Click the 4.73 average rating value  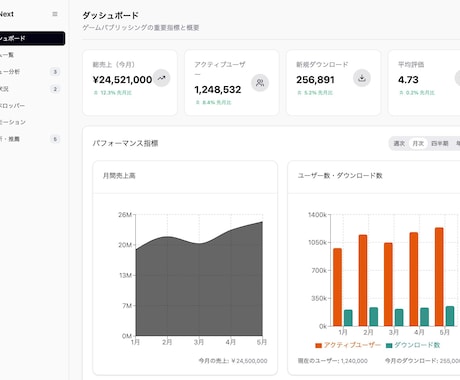coord(408,80)
